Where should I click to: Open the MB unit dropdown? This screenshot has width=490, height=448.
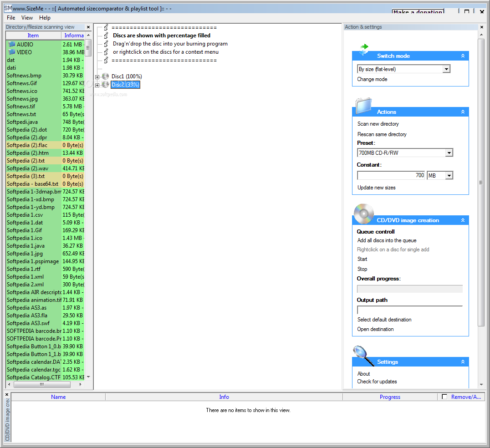(x=449, y=176)
